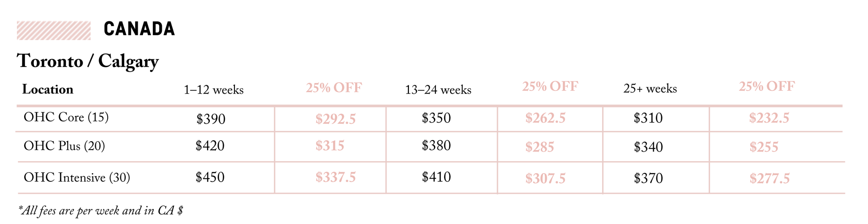This screenshot has height=224, width=868.
Task: Click the pink striped swatch beside CANADA
Action: (54, 30)
